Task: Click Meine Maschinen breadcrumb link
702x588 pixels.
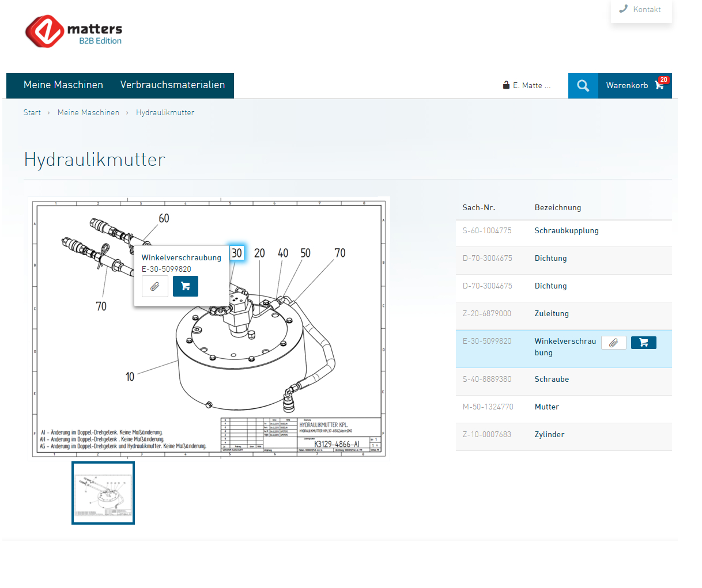Action: [x=88, y=113]
